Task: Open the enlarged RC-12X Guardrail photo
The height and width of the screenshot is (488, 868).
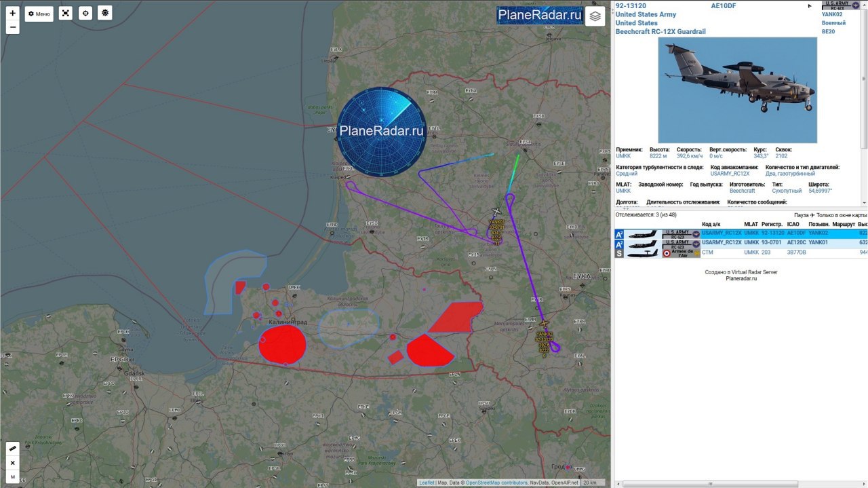Action: [737, 90]
